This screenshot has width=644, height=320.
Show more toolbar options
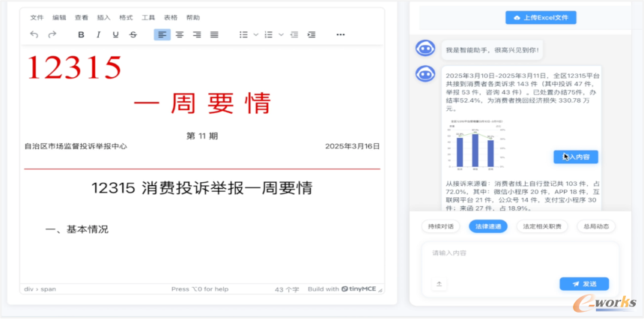click(x=341, y=34)
